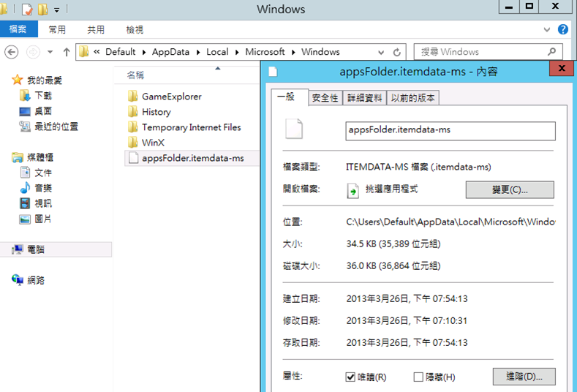Open Customize Quick Access Toolbar dropdown
The image size is (577, 392).
56,10
